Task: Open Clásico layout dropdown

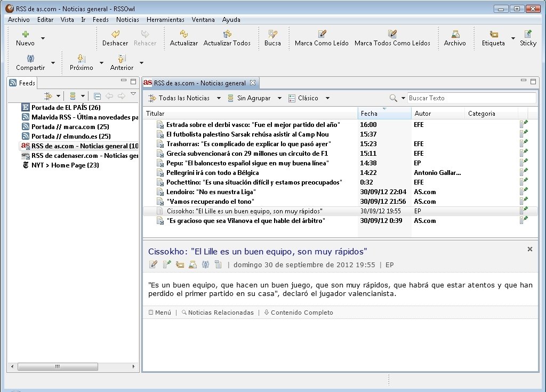Action: 327,98
